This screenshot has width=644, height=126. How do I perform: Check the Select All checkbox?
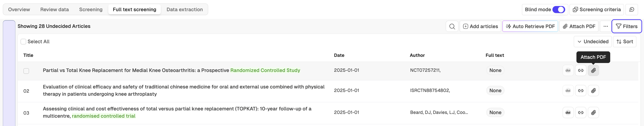[23, 41]
